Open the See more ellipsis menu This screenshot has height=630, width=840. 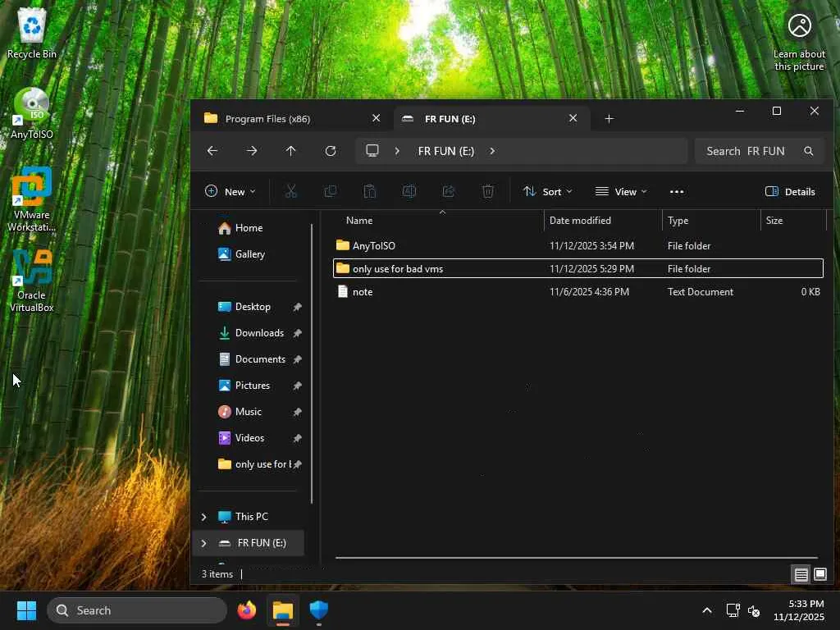click(677, 192)
